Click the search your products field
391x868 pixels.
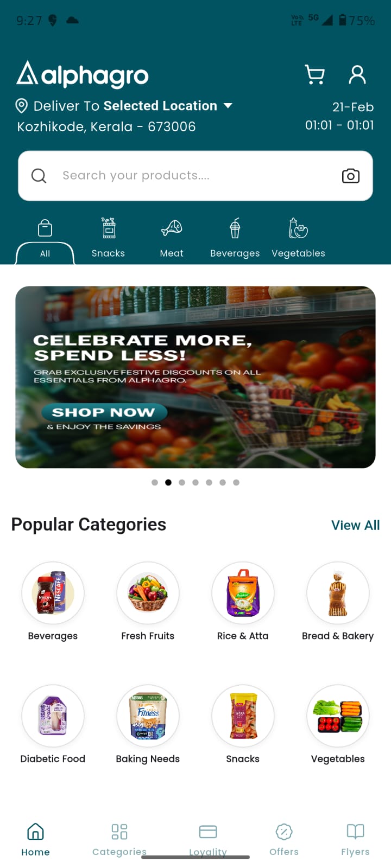(x=195, y=176)
